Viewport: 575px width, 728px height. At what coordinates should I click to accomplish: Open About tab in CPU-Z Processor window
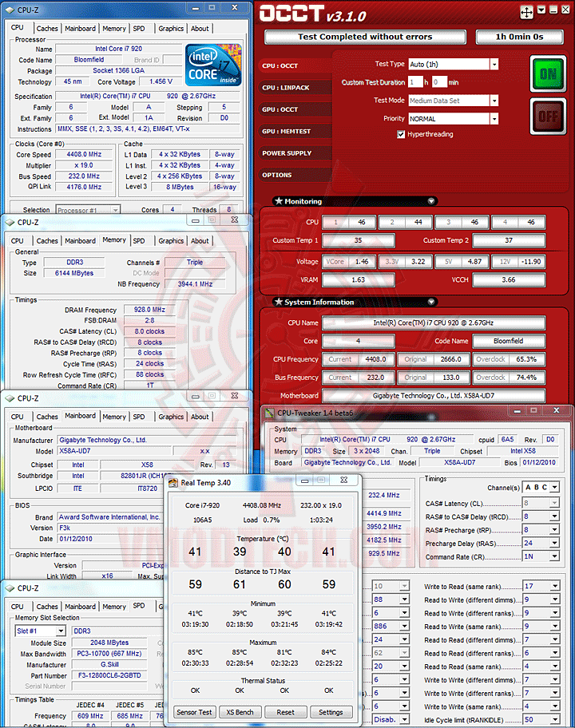click(x=200, y=28)
